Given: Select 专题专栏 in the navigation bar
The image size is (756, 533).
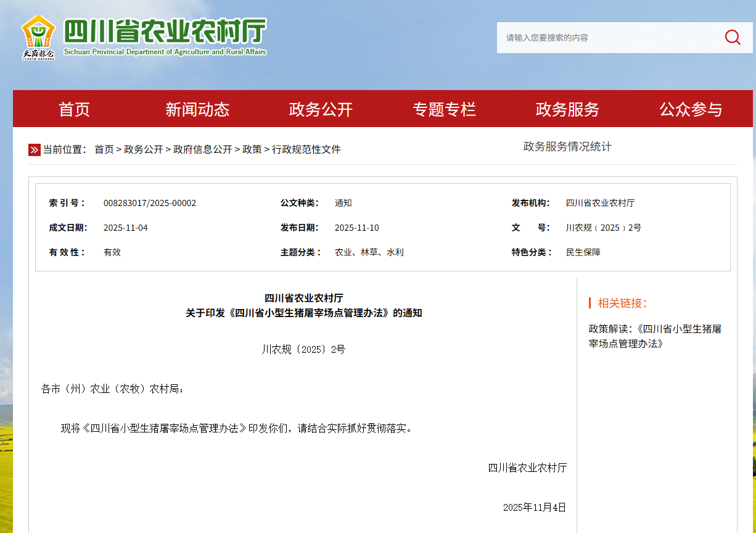Looking at the screenshot, I should [444, 109].
